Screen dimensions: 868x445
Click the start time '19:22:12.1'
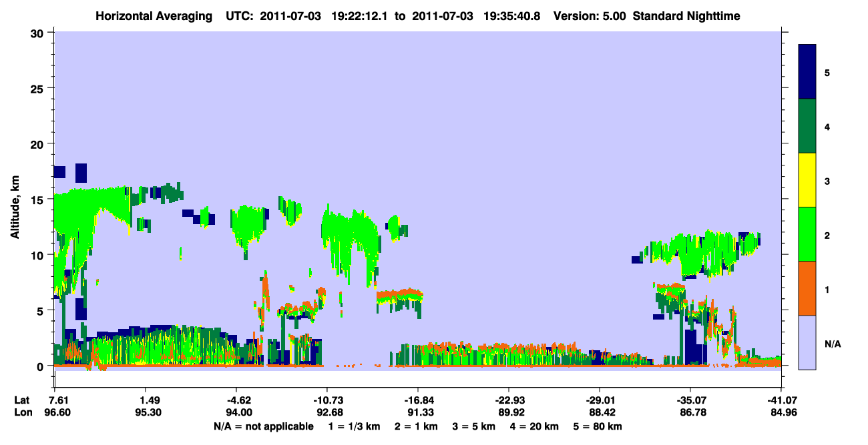[x=359, y=16]
